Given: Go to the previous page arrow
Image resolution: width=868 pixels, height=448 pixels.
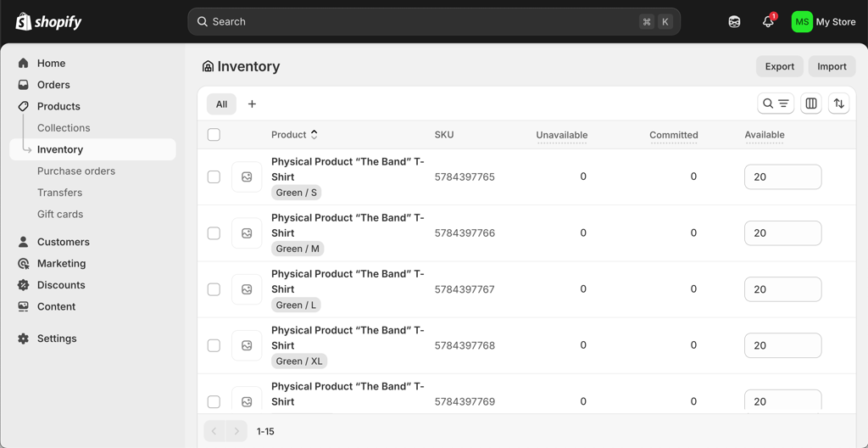Looking at the screenshot, I should coord(214,431).
